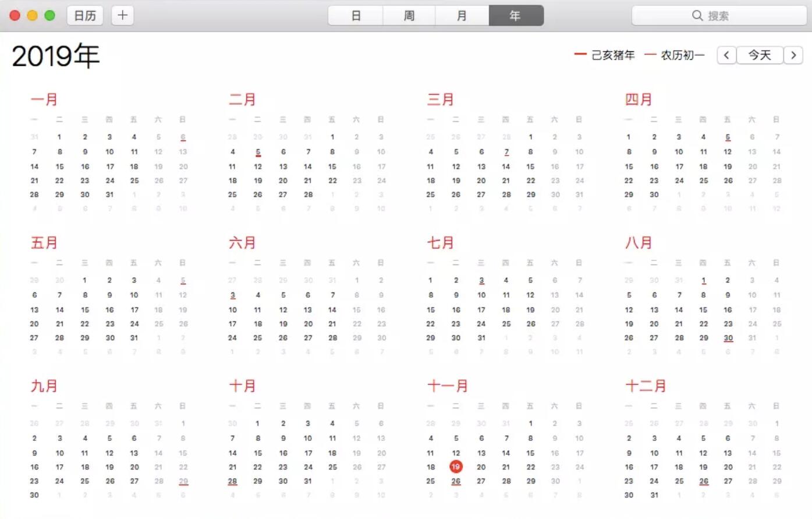The image size is (812, 519).
Task: Go to previous year with left chevron
Action: (726, 55)
